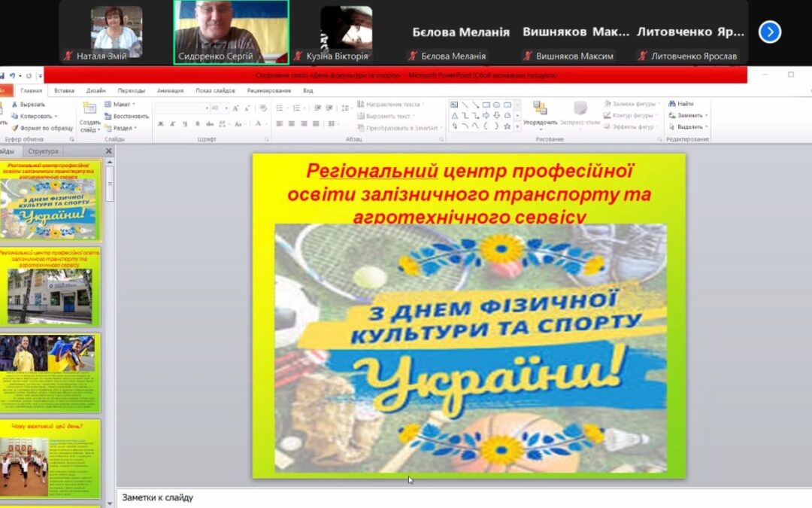Decrease the list indent level
The image size is (812, 508).
[x=317, y=108]
